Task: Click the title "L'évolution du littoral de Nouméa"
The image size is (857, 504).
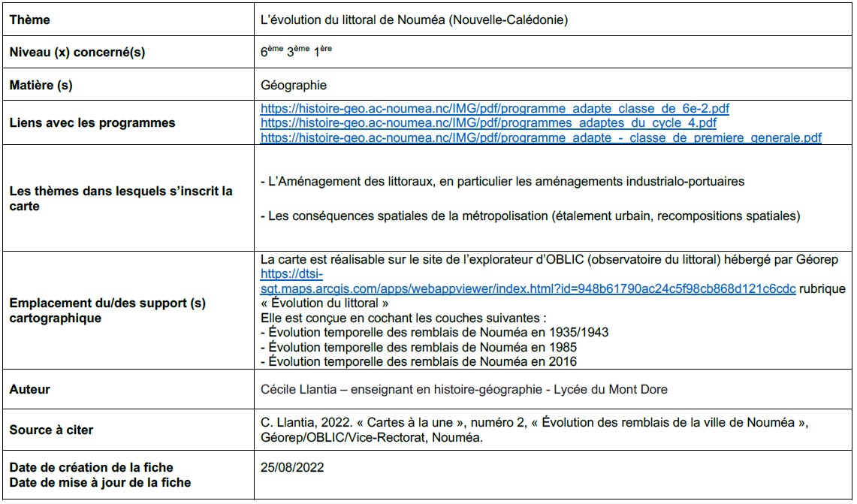Action: coord(414,20)
